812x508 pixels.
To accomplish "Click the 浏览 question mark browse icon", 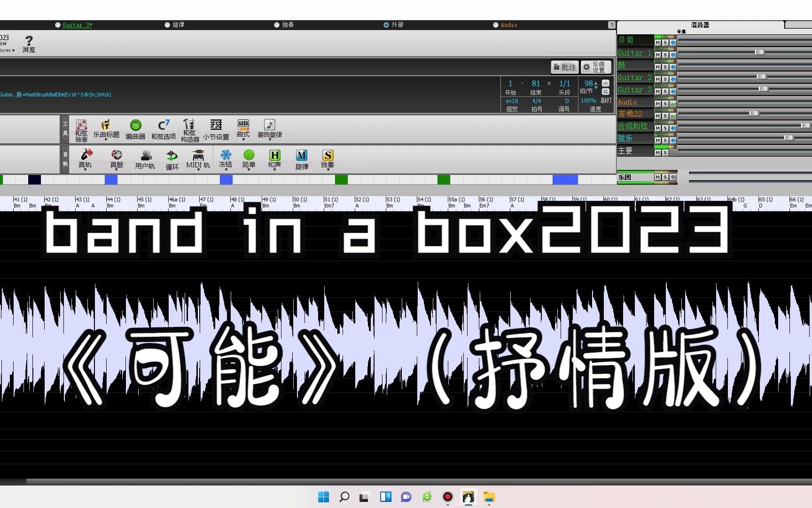I will (x=29, y=44).
